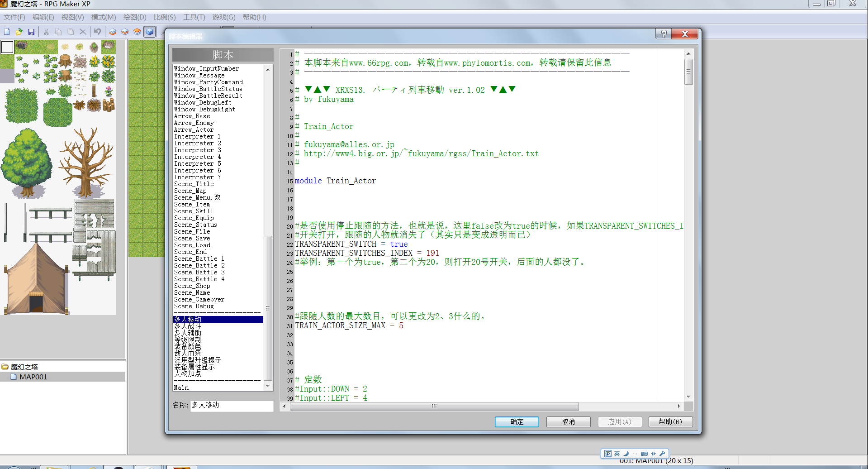This screenshot has height=469, width=868.
Task: Select the 魔幻之塔 project root folder
Action: coord(24,367)
